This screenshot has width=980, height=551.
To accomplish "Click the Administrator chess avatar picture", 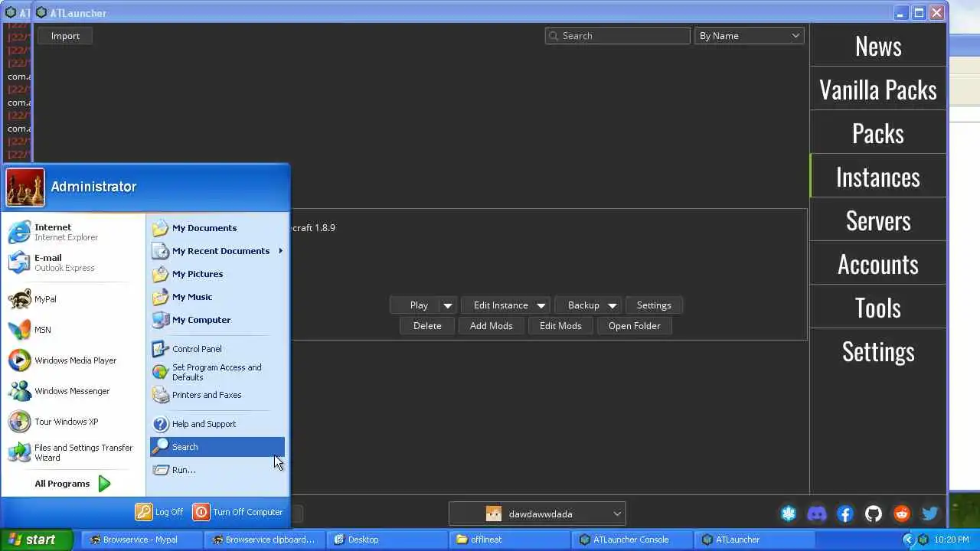I will 25,187.
